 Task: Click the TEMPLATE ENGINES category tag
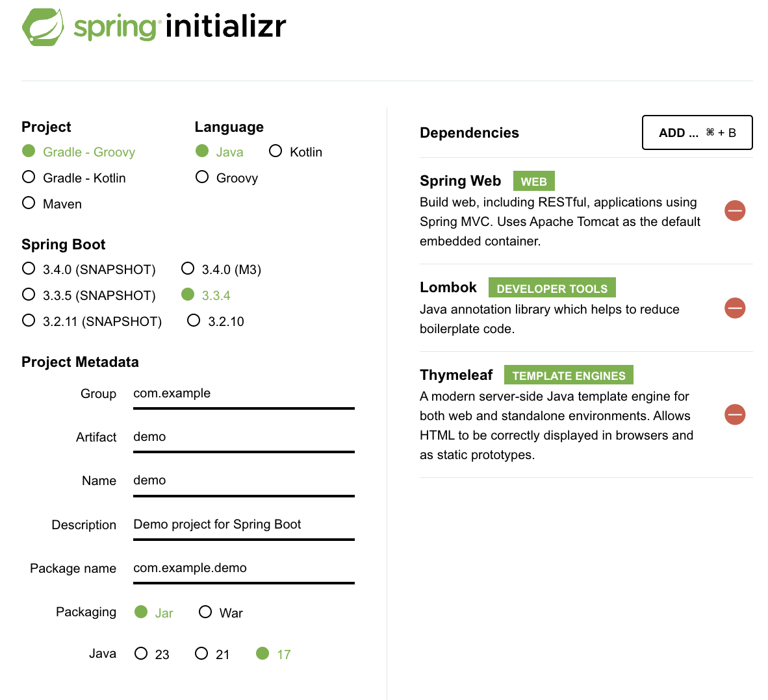569,375
